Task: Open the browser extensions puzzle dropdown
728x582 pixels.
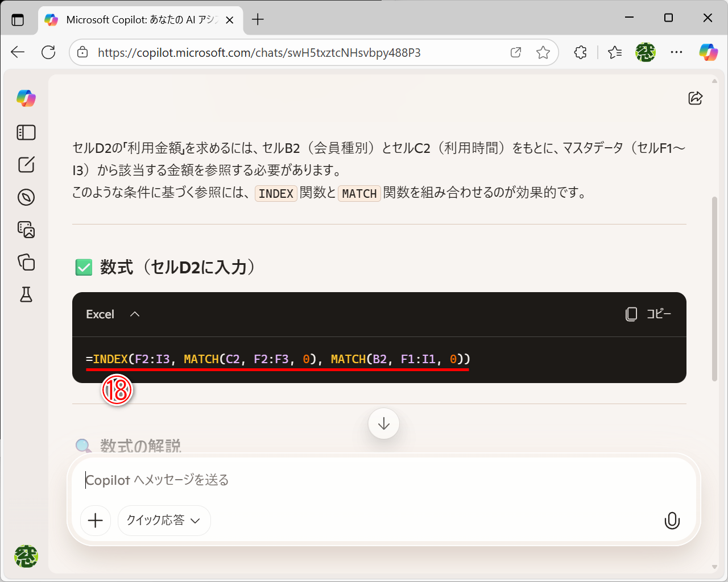Action: pos(580,52)
